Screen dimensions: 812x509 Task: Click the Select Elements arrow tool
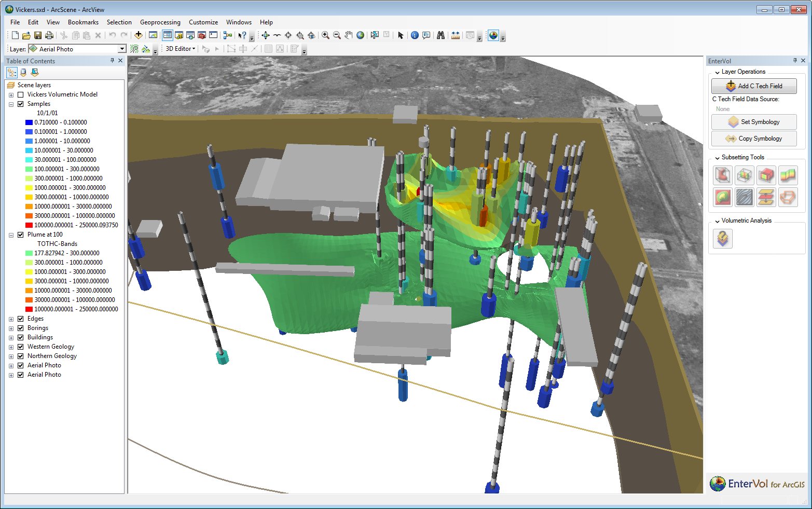[x=401, y=35]
